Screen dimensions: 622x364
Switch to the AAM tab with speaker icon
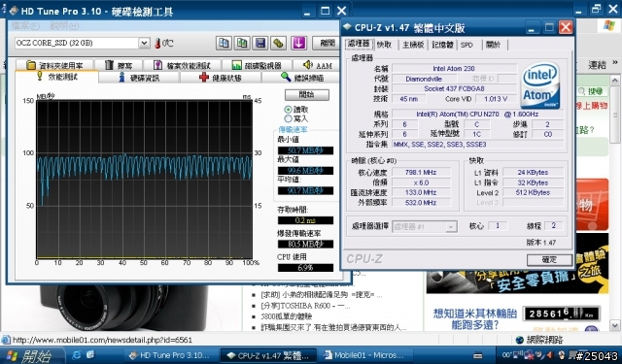[x=318, y=65]
